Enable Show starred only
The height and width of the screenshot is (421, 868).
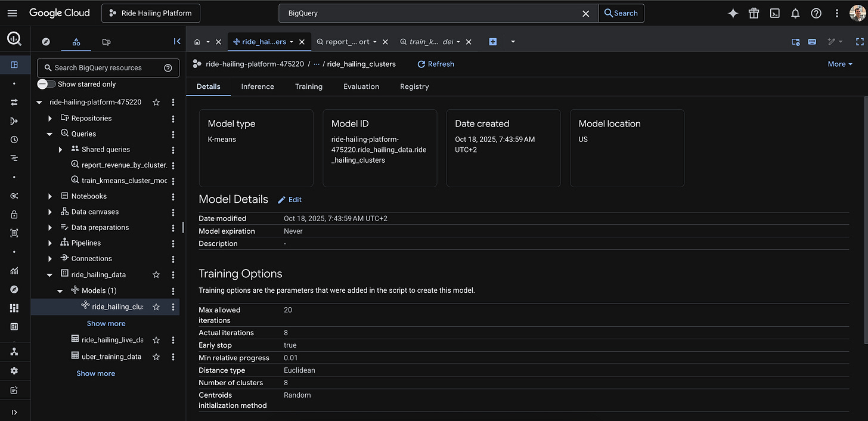click(45, 83)
